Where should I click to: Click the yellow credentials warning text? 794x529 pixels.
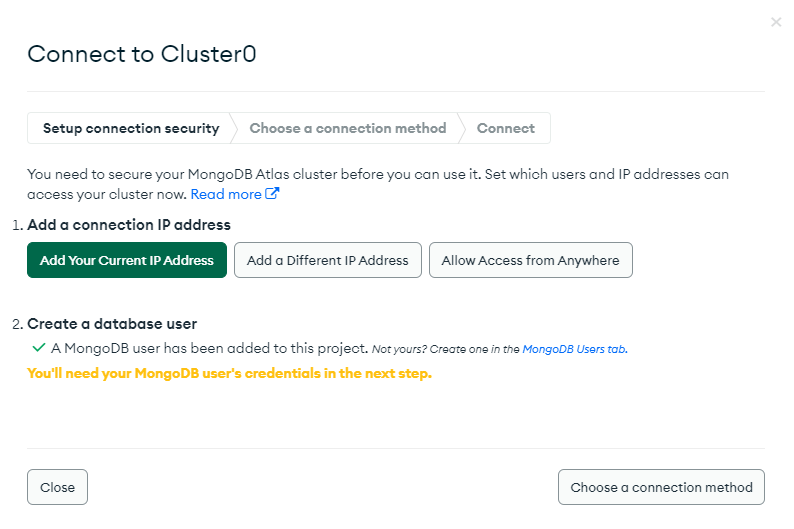[x=229, y=374]
